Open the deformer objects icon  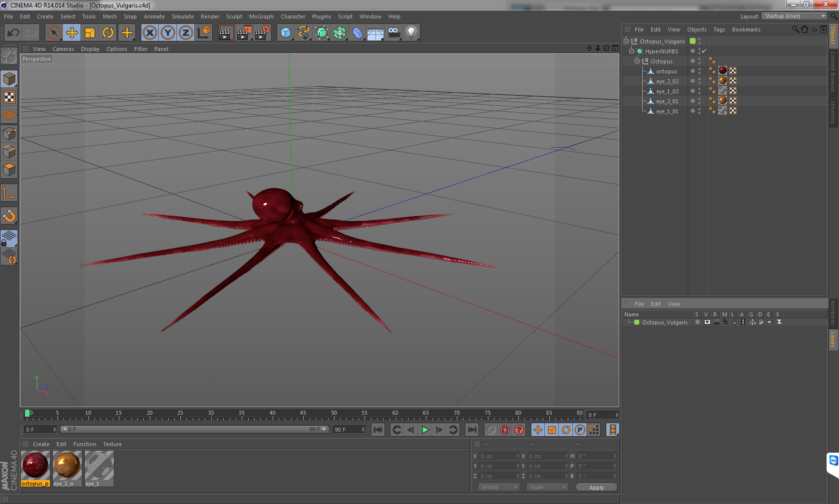coord(358,33)
